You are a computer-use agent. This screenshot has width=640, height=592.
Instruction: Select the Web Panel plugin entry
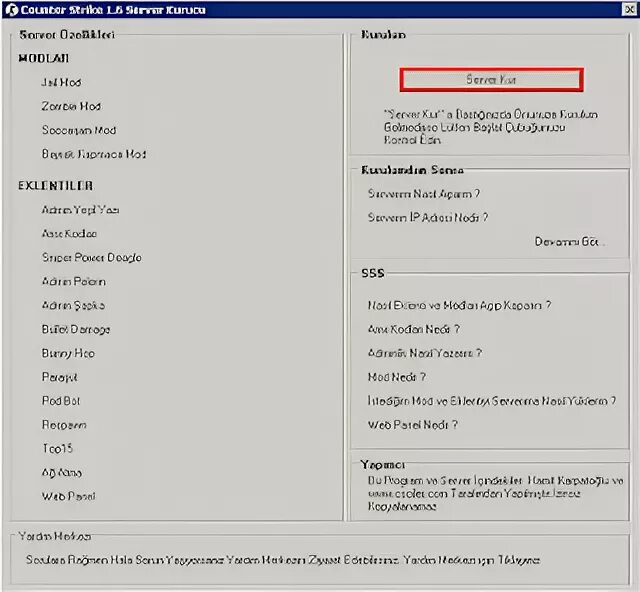point(69,496)
